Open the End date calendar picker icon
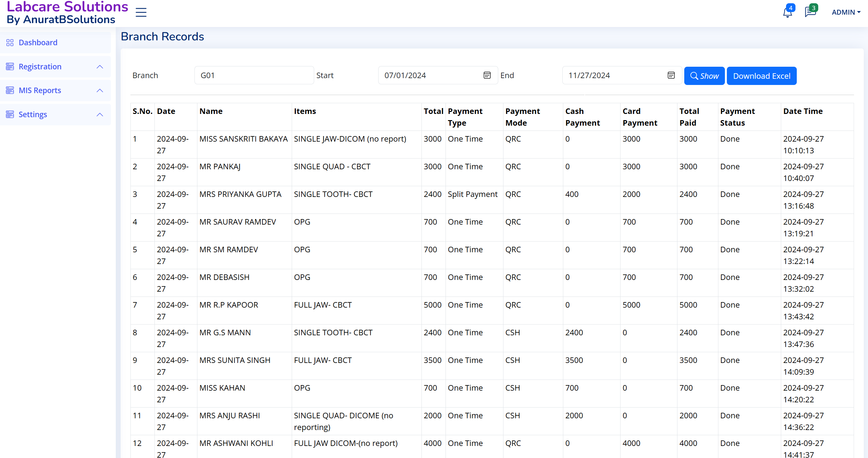The width and height of the screenshot is (868, 458). coord(671,75)
